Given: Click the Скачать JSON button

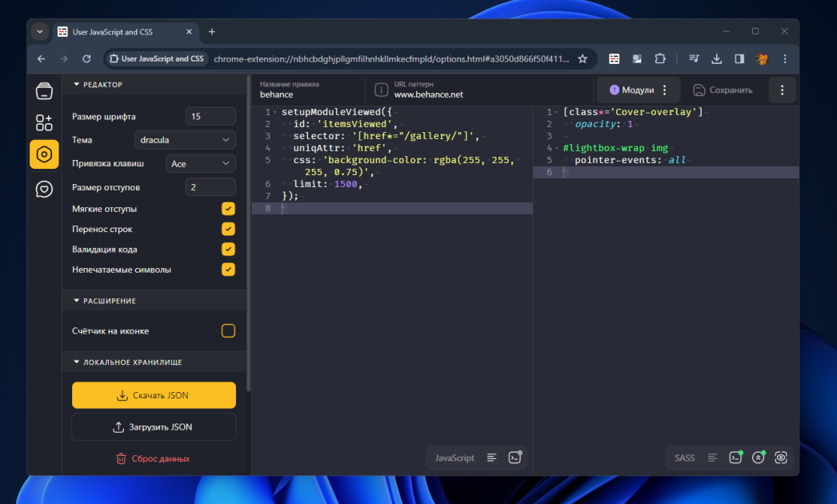Looking at the screenshot, I should click(154, 395).
